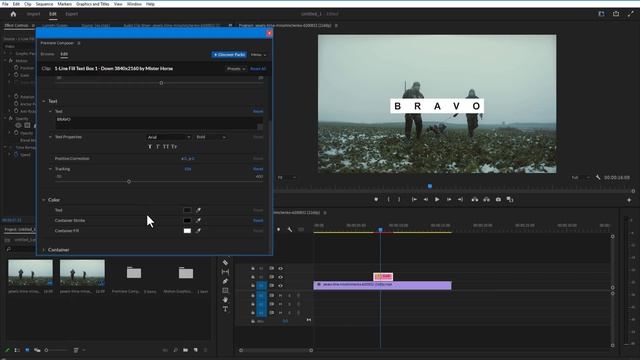
Task: Click eyedropper for Text color
Action: click(198, 210)
